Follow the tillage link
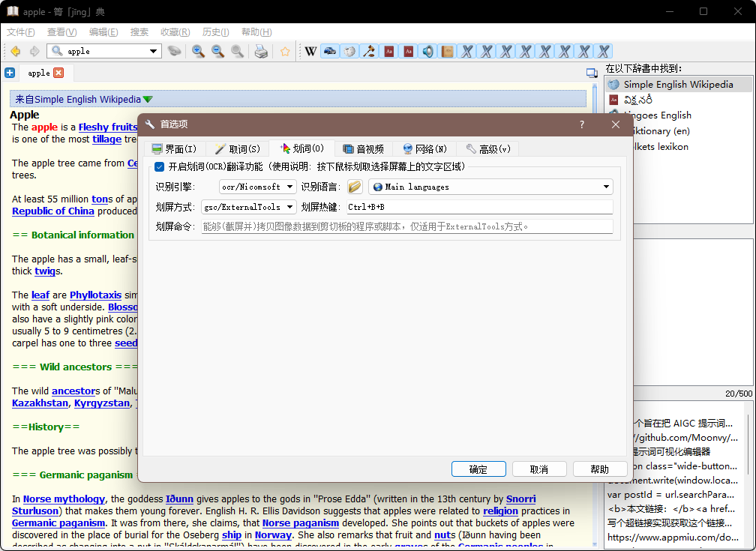This screenshot has height=551, width=756. click(107, 139)
